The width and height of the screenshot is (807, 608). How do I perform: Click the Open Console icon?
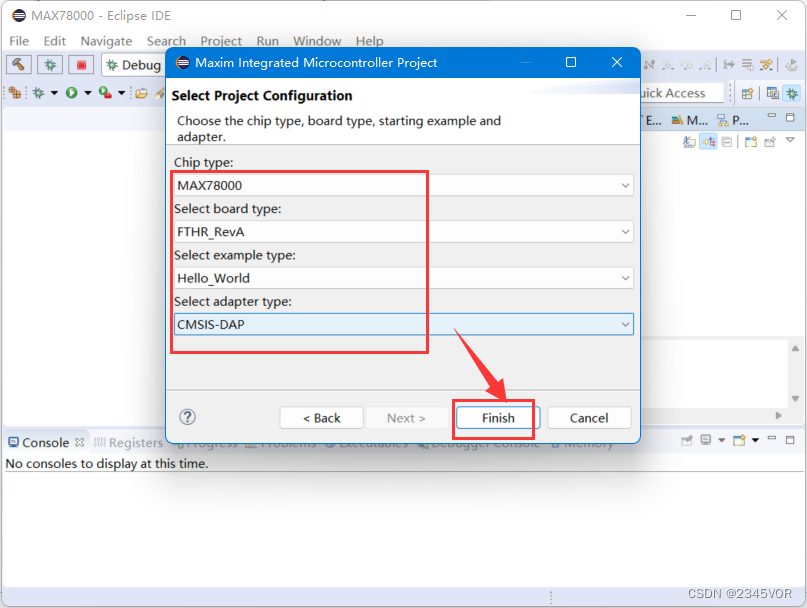point(740,441)
